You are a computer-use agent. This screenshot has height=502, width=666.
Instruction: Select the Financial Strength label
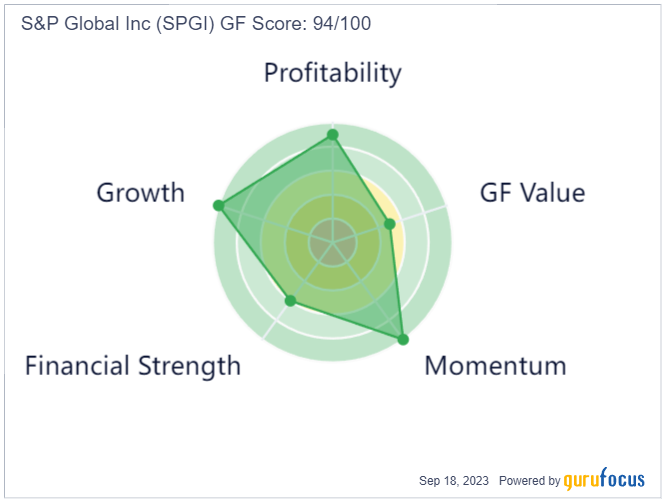point(133,366)
